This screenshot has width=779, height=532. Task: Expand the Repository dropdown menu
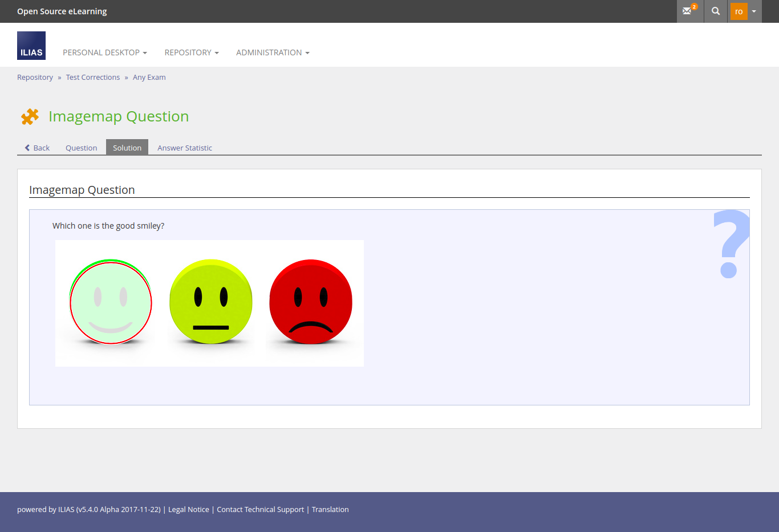click(x=192, y=52)
